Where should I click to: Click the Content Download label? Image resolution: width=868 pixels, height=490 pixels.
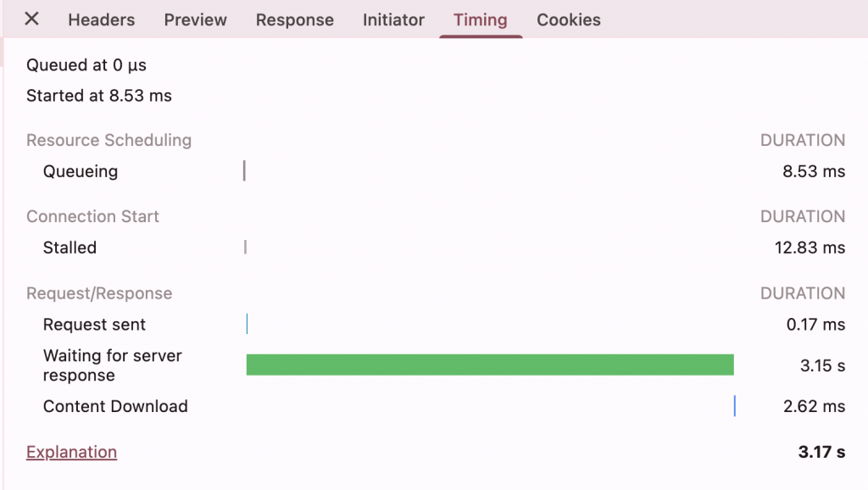(115, 406)
